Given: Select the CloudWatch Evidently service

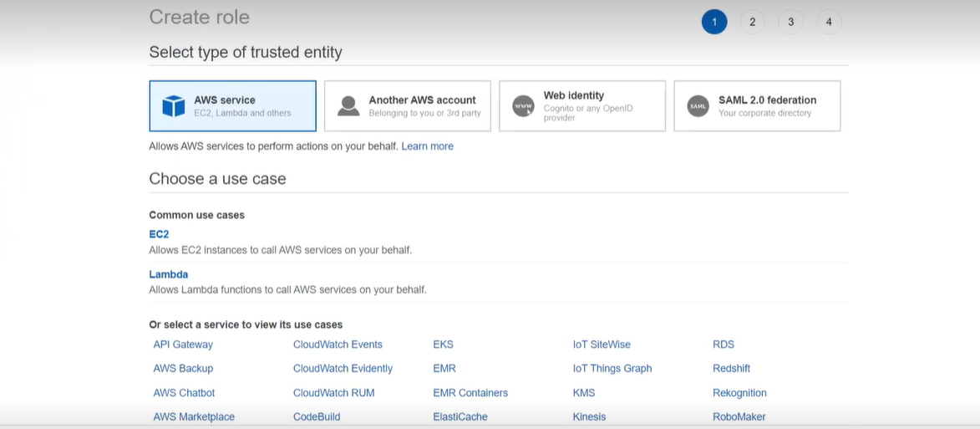Looking at the screenshot, I should tap(343, 368).
